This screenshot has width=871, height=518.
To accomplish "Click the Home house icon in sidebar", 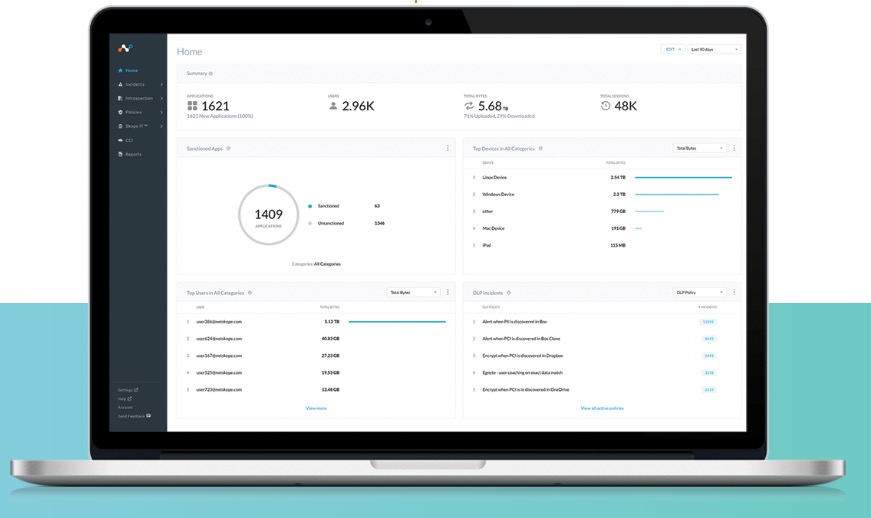I will [120, 71].
